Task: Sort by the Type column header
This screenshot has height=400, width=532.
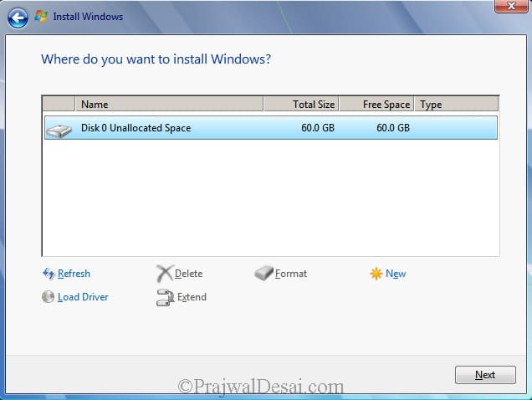Action: [x=457, y=105]
